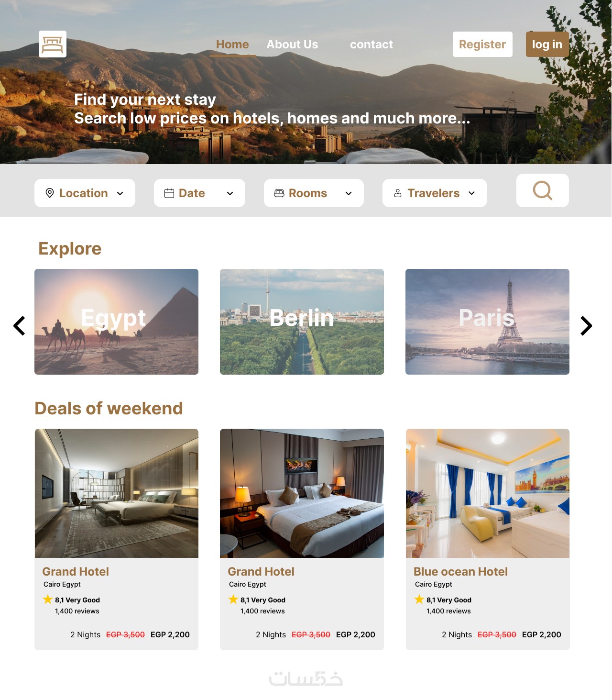Open the contact navigation link
The height and width of the screenshot is (700, 612).
pos(372,44)
